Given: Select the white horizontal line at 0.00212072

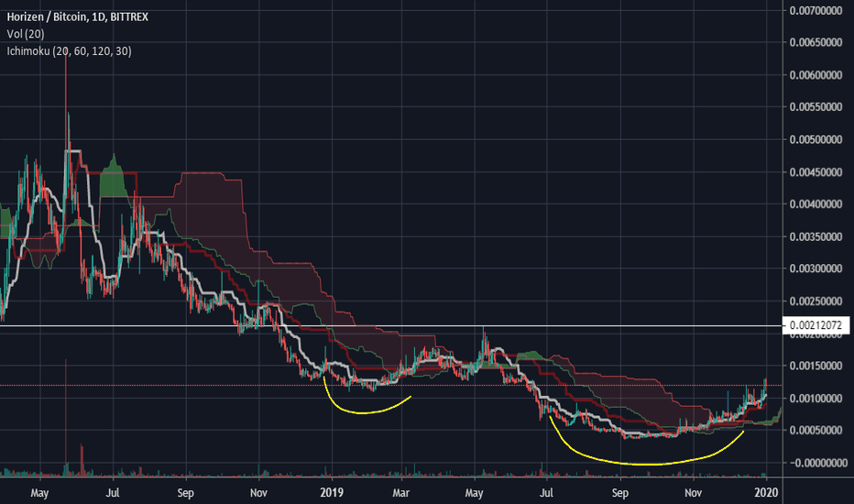Looking at the screenshot, I should coord(390,326).
